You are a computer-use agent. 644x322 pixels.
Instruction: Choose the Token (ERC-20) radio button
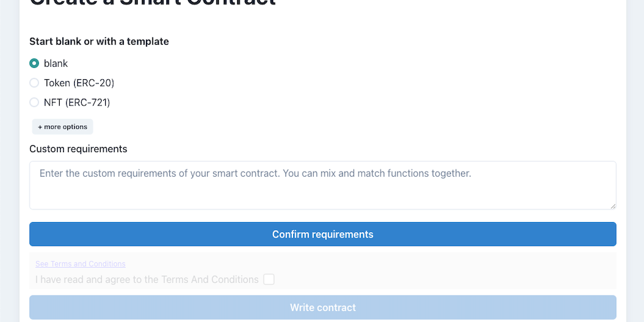click(35, 83)
